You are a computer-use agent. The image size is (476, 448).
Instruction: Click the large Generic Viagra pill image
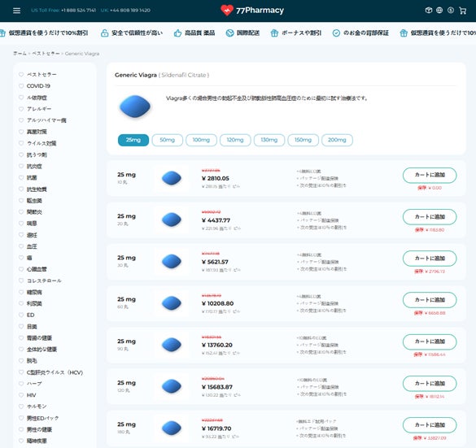135,107
